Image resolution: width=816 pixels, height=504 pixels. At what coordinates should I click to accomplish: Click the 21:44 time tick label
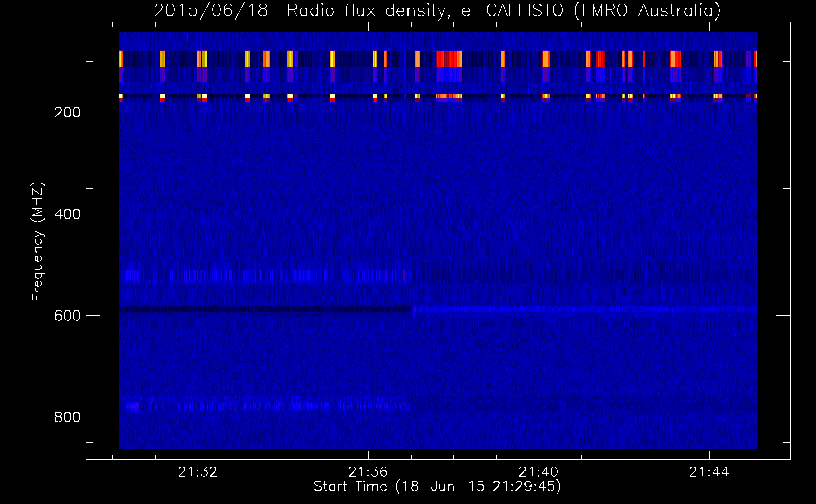coord(709,472)
